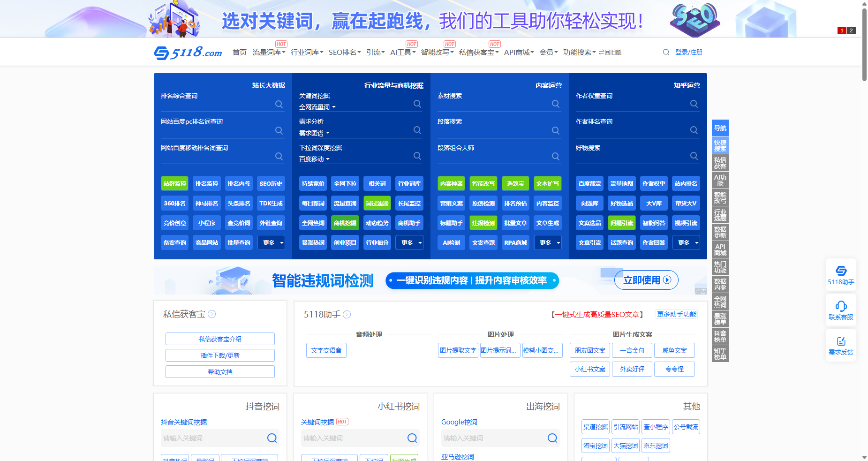Image resolution: width=868 pixels, height=461 pixels.
Task: Go to 首页 in the navigation
Action: (x=240, y=53)
